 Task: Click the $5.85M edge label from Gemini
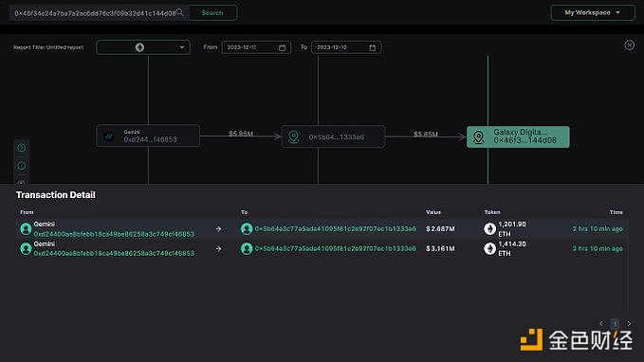click(x=241, y=134)
